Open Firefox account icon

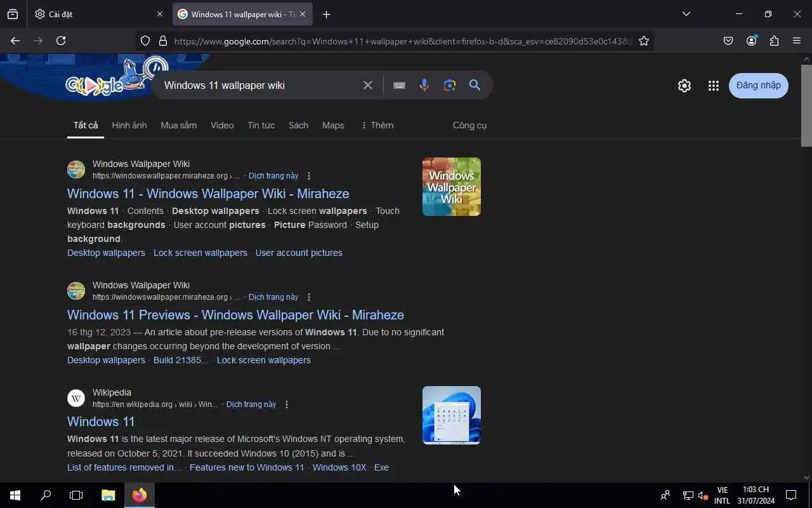coord(752,41)
